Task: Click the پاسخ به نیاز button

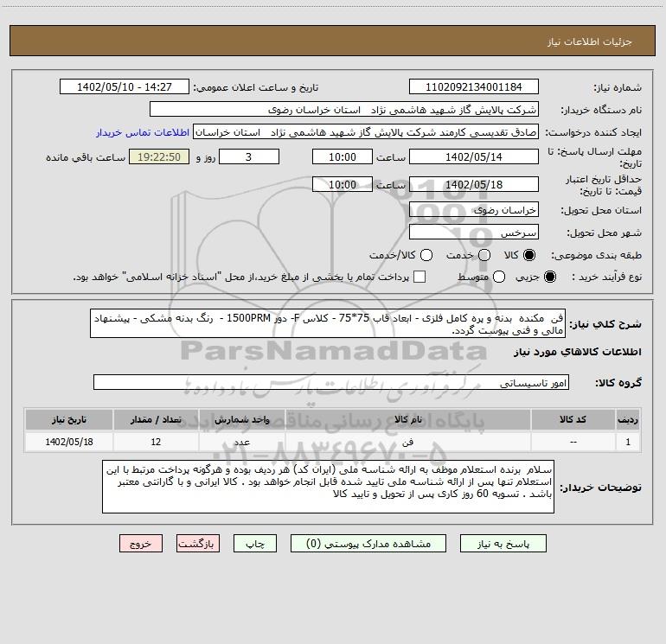Action: pos(516,544)
